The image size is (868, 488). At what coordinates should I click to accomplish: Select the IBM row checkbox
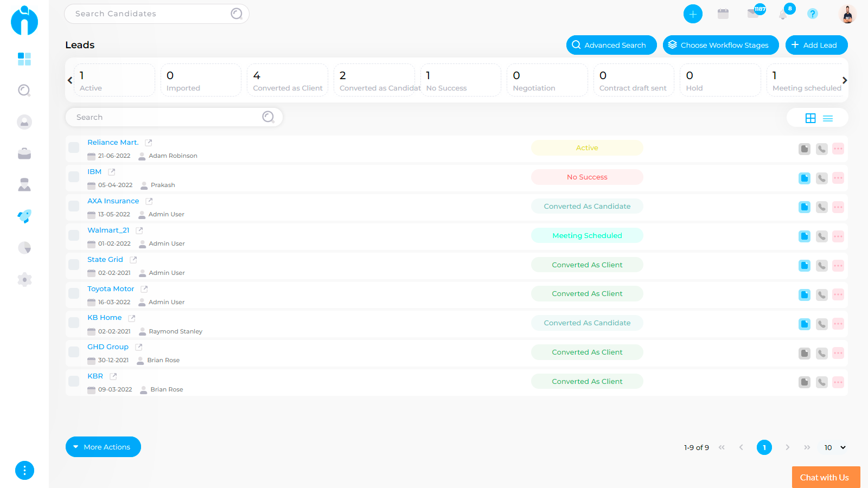coord(74,177)
